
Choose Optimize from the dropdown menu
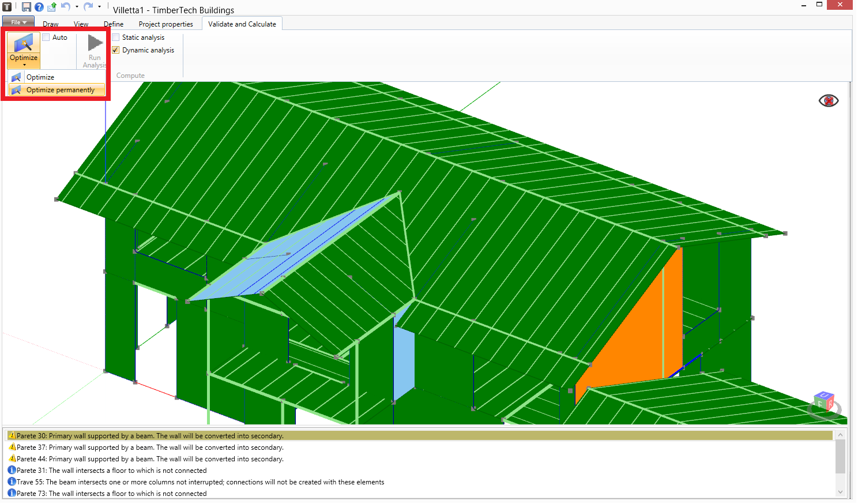pyautogui.click(x=57, y=77)
